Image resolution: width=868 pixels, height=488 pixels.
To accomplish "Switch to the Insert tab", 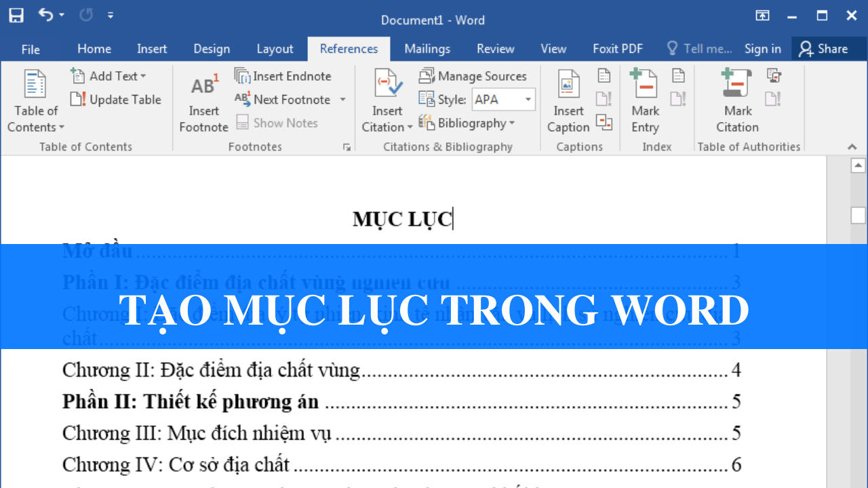I will pyautogui.click(x=152, y=49).
